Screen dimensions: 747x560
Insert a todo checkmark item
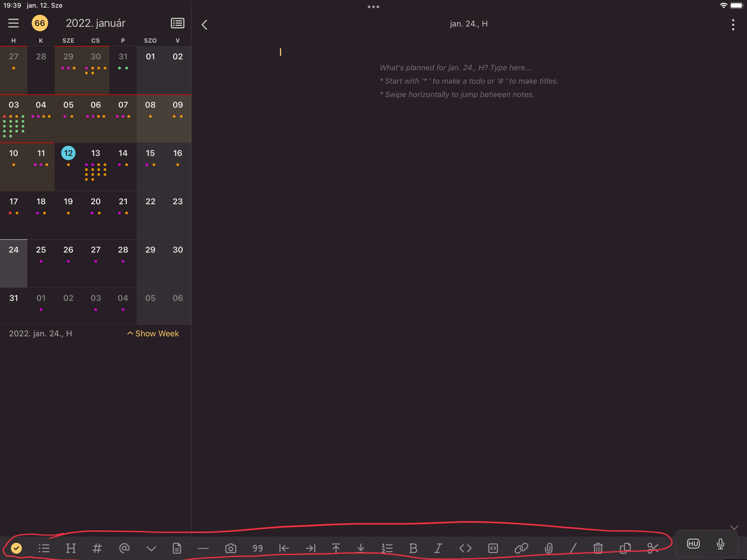point(16,548)
